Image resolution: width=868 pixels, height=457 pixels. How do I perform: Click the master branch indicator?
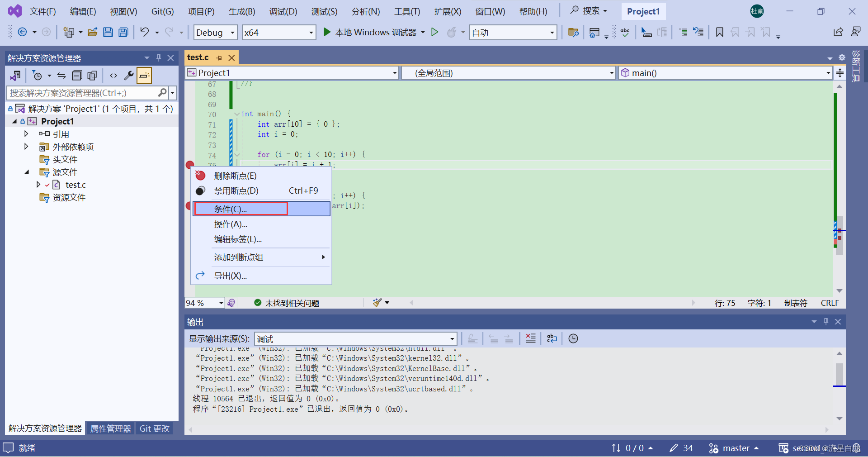coord(733,448)
